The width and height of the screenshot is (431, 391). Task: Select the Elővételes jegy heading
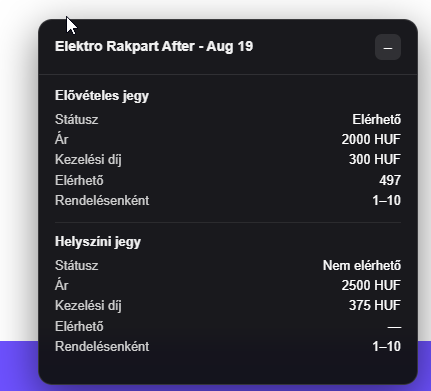(x=102, y=96)
